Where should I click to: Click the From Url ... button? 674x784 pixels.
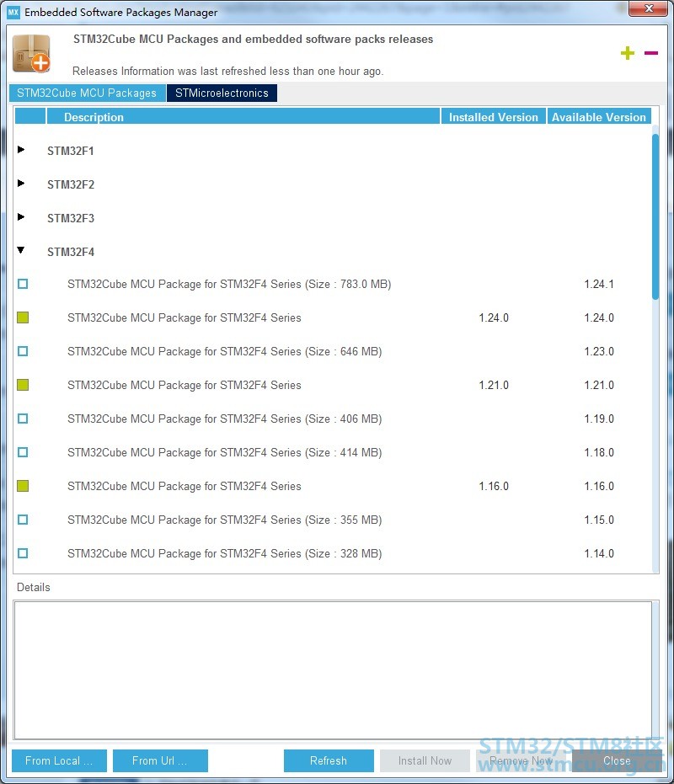click(x=160, y=760)
